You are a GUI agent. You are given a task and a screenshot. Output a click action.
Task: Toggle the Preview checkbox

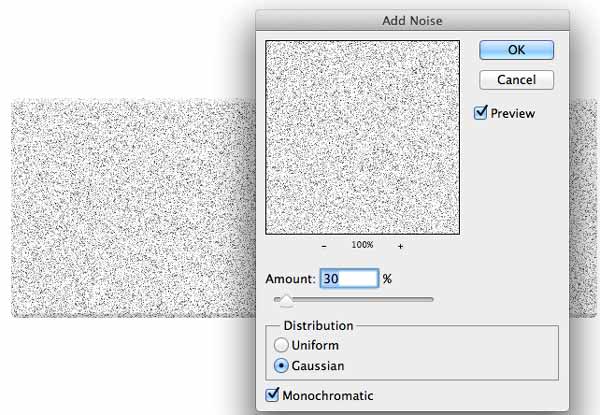(x=481, y=113)
